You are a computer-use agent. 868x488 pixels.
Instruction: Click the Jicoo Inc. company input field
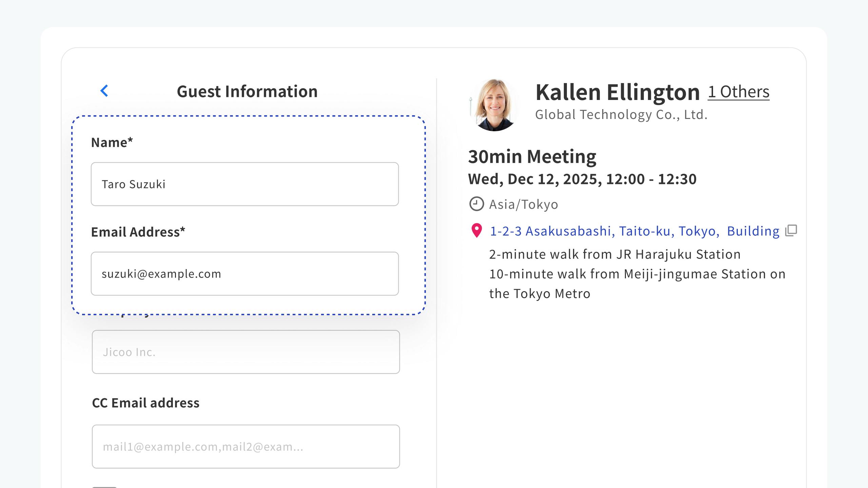point(245,352)
